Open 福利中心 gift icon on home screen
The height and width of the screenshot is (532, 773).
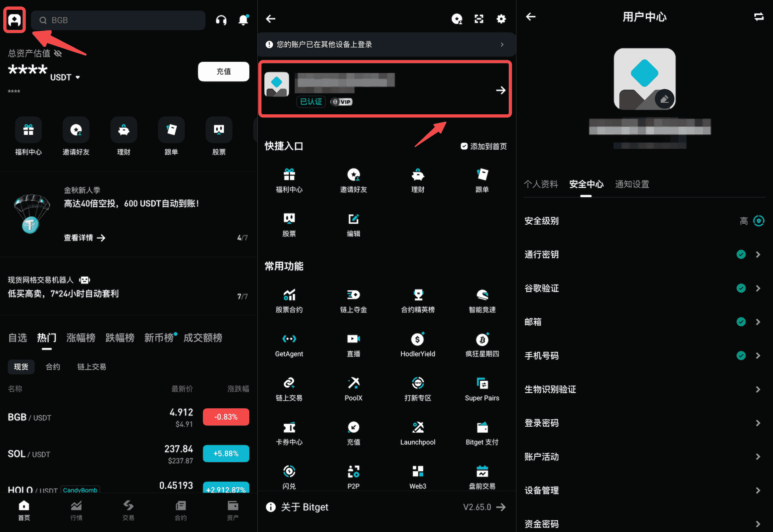coord(28,130)
